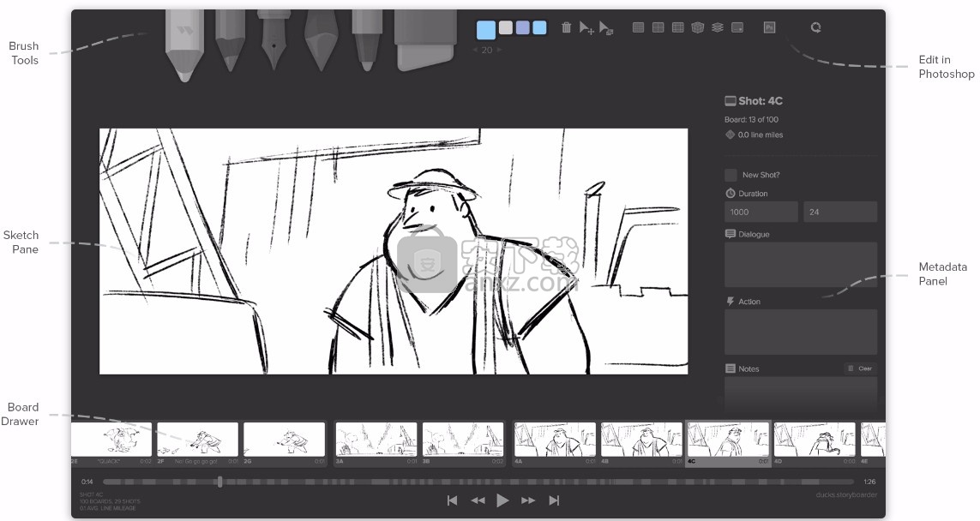Open the cube perspective guide dropdown icon
Screen dimensions: 980x521
697,27
